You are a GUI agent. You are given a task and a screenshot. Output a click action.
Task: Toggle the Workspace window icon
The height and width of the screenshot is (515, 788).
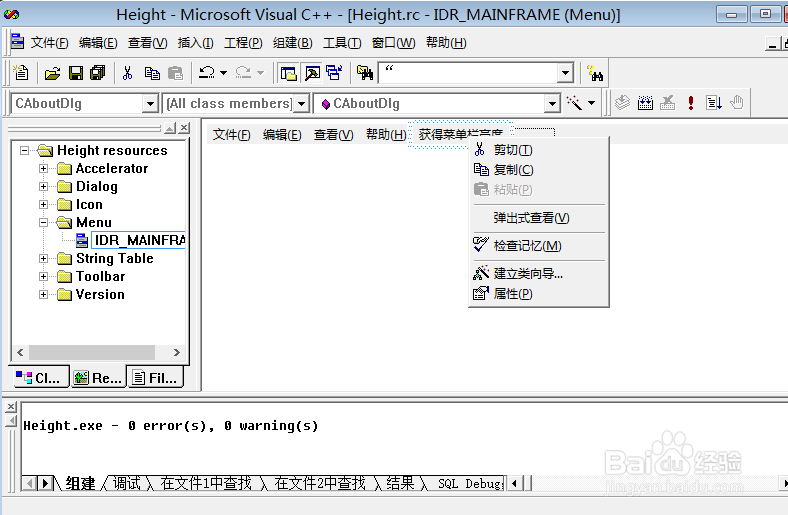coord(288,73)
